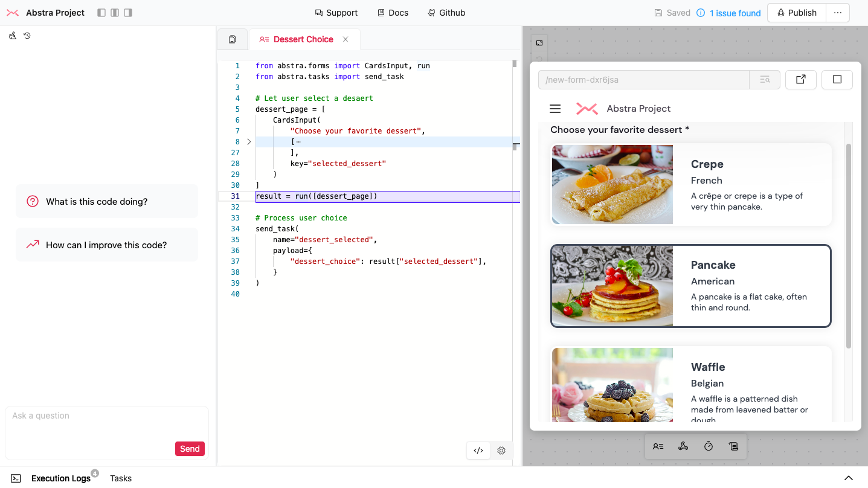Image resolution: width=868 pixels, height=488 pixels.
Task: Toggle the left sidebar layout icon
Action: [x=101, y=13]
